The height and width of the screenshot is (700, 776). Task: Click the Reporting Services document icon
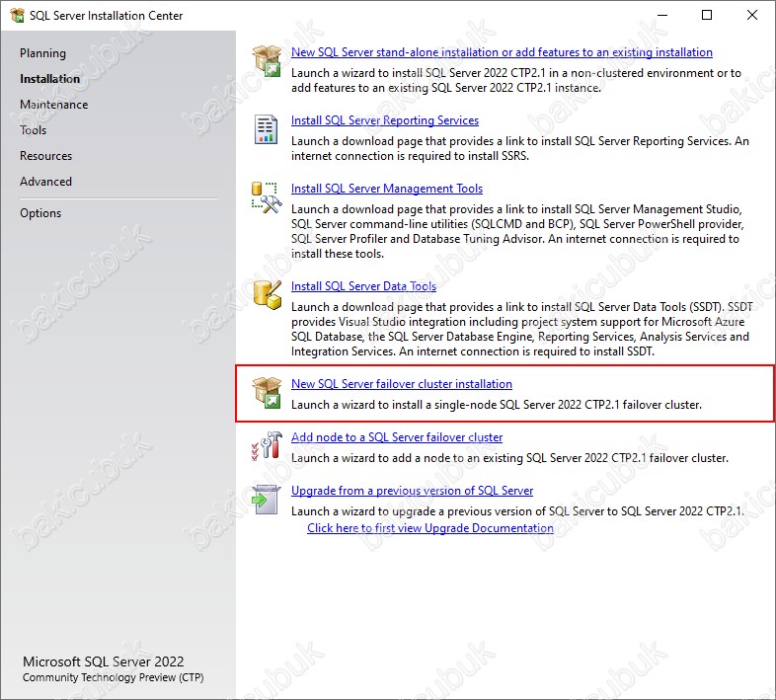tap(266, 129)
